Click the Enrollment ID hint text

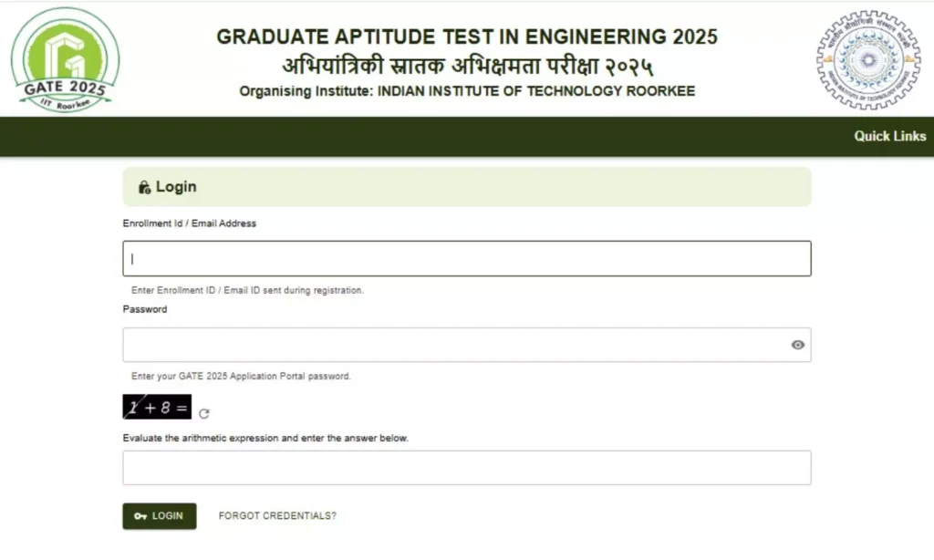247,291
